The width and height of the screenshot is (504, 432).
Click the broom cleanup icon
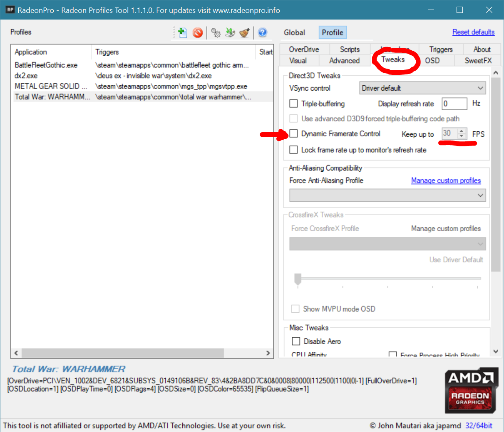point(244,32)
